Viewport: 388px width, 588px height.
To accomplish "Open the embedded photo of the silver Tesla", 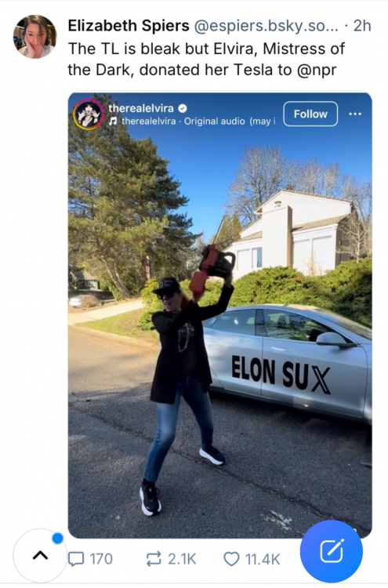I will point(220,315).
